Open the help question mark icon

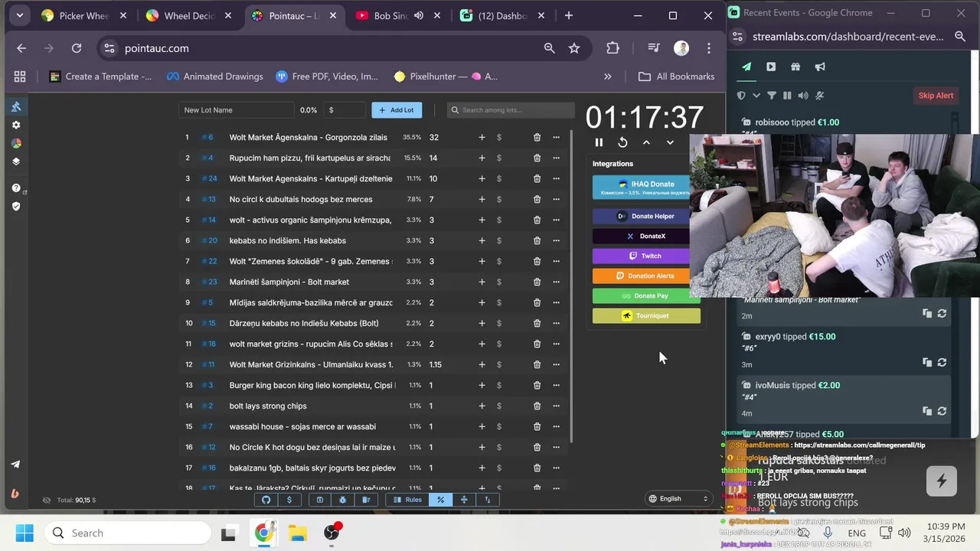click(15, 187)
